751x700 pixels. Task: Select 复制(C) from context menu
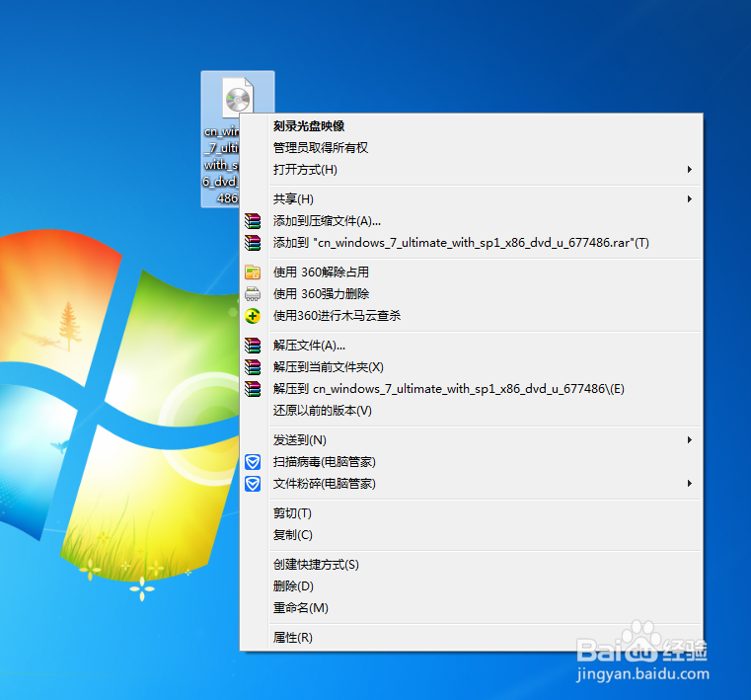click(471, 535)
